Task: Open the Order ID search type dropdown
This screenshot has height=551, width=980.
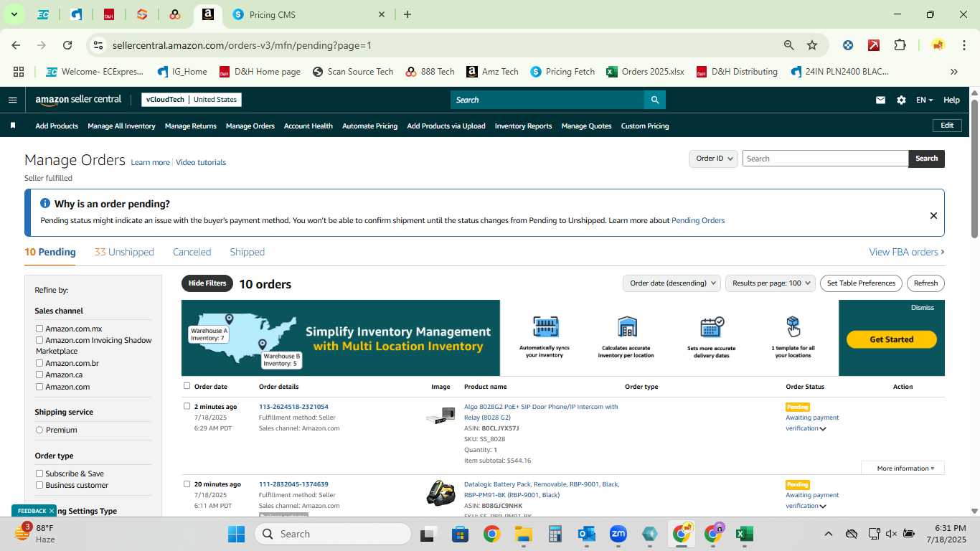Action: coord(713,159)
